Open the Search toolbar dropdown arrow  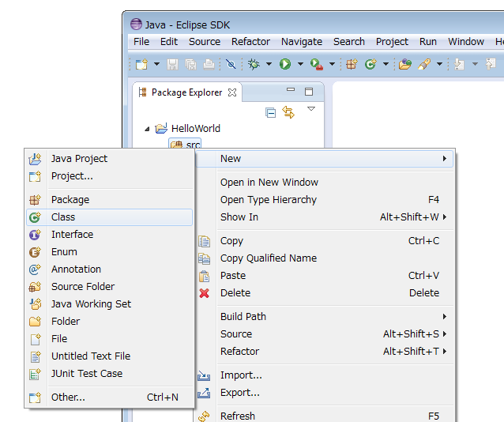tap(439, 64)
